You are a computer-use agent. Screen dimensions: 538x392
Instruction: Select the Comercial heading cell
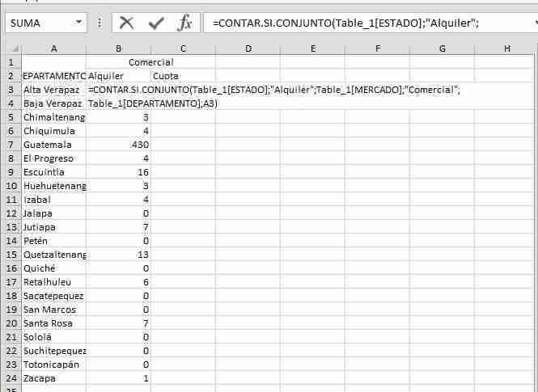150,62
